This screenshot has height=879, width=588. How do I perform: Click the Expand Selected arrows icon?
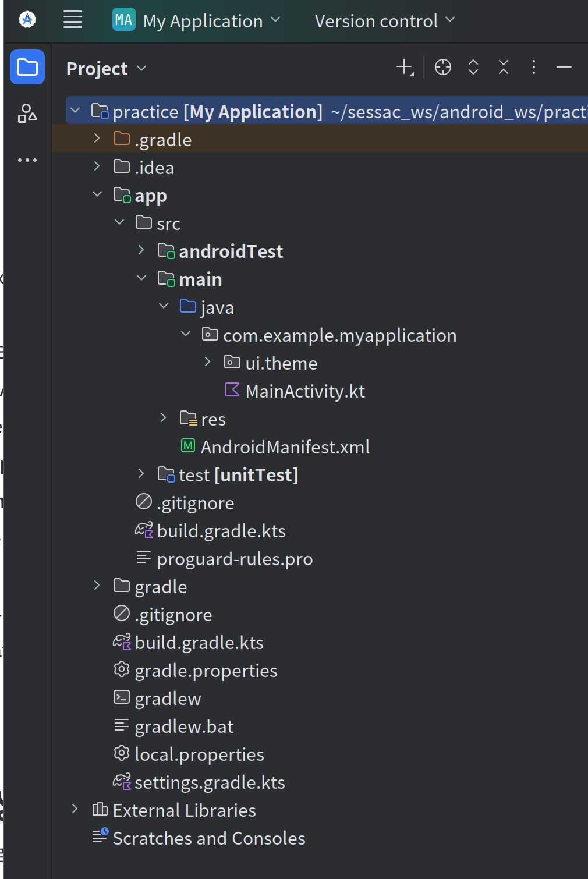pos(473,68)
